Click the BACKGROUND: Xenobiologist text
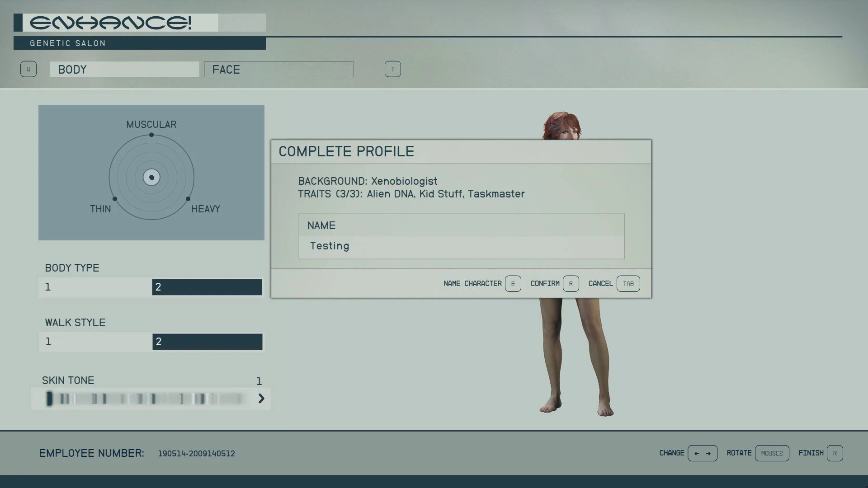The image size is (868, 488). pyautogui.click(x=368, y=181)
